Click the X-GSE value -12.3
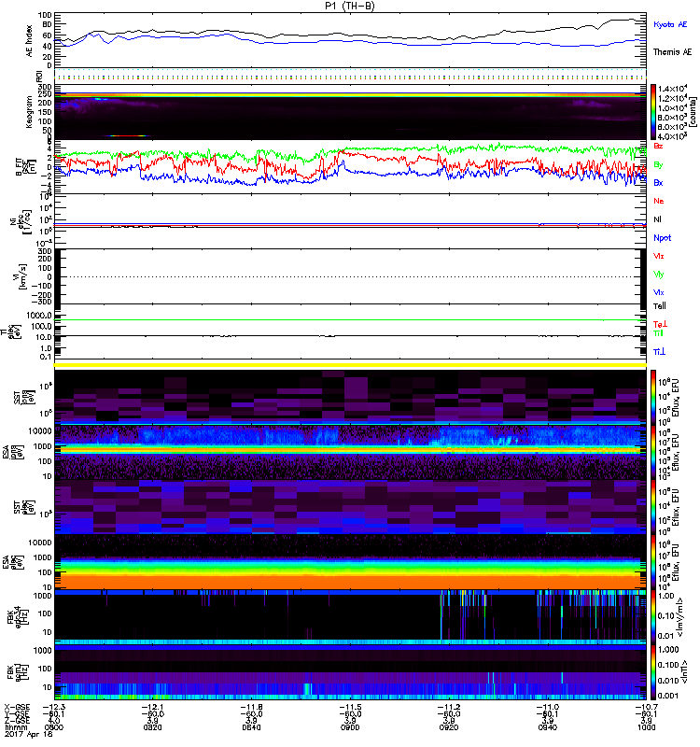Screen dimensions: 700x747 click(54, 707)
